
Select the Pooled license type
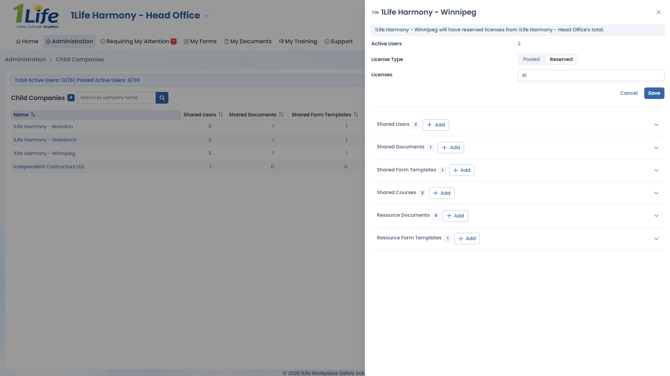531,59
